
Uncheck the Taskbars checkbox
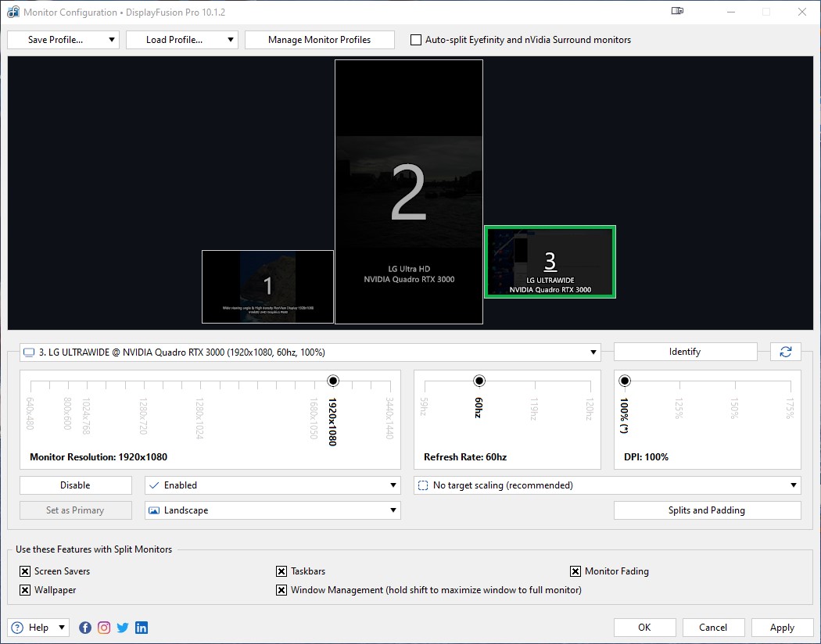coord(281,571)
